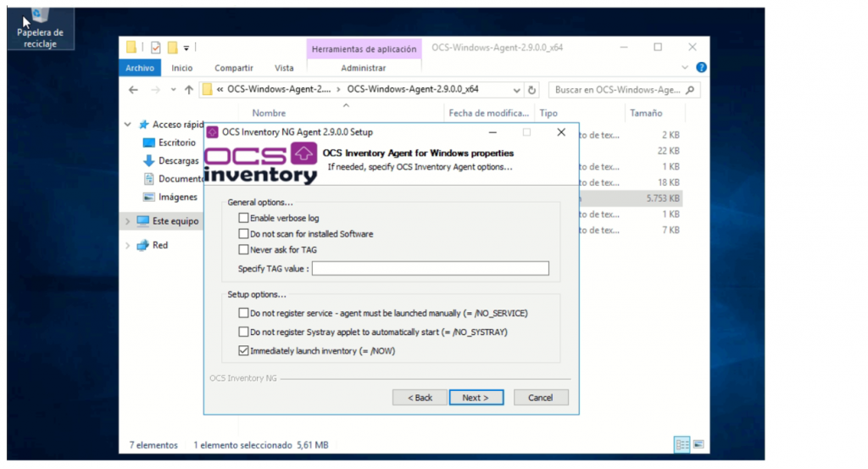Open Imágenes in the navigation pane

click(x=170, y=197)
